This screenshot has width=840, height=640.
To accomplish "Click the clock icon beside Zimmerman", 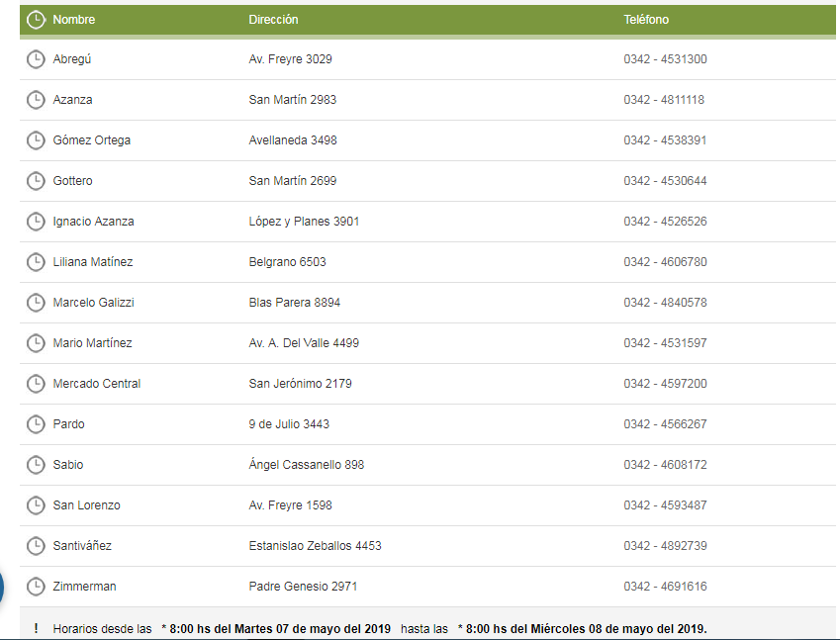I will (x=36, y=587).
